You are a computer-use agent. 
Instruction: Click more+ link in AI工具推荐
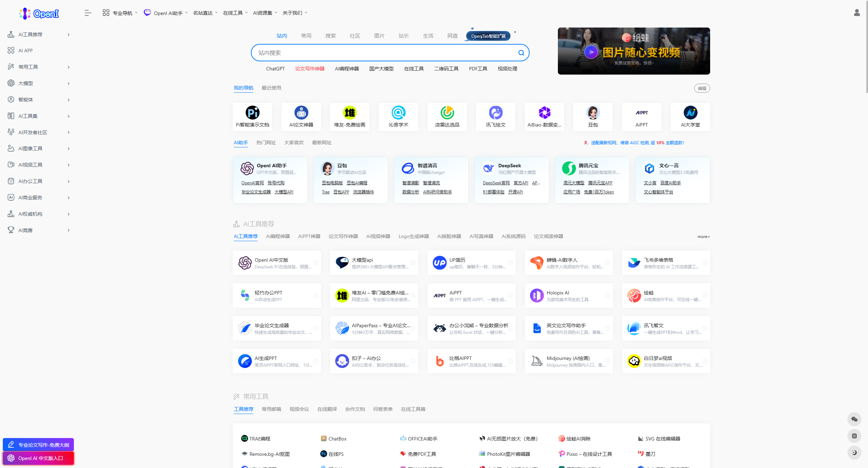click(704, 237)
